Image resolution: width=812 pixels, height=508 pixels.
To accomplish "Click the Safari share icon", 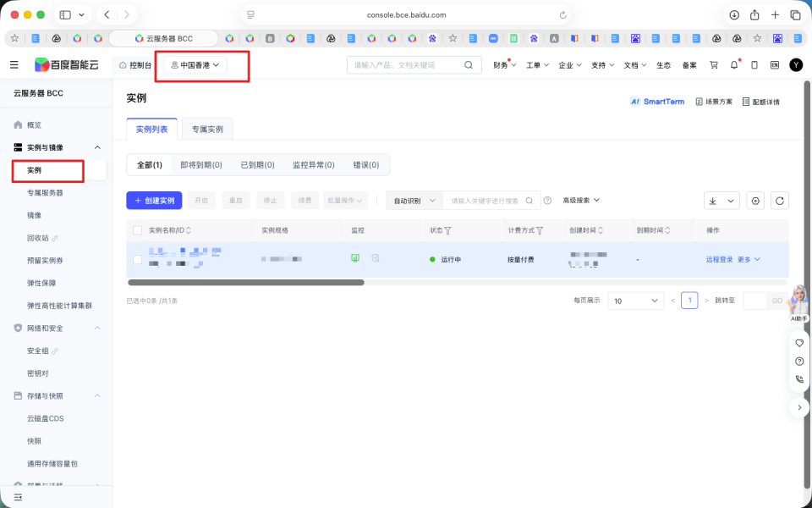I will click(754, 15).
